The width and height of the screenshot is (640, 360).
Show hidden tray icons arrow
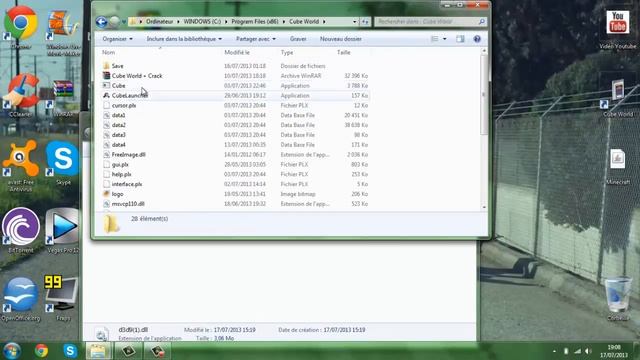554,351
